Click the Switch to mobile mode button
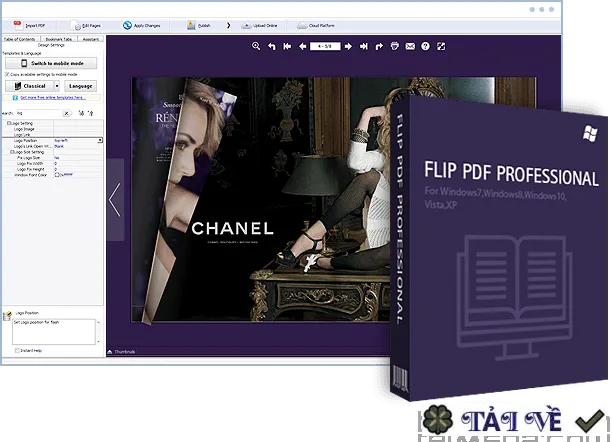612x442 pixels. coord(51,63)
